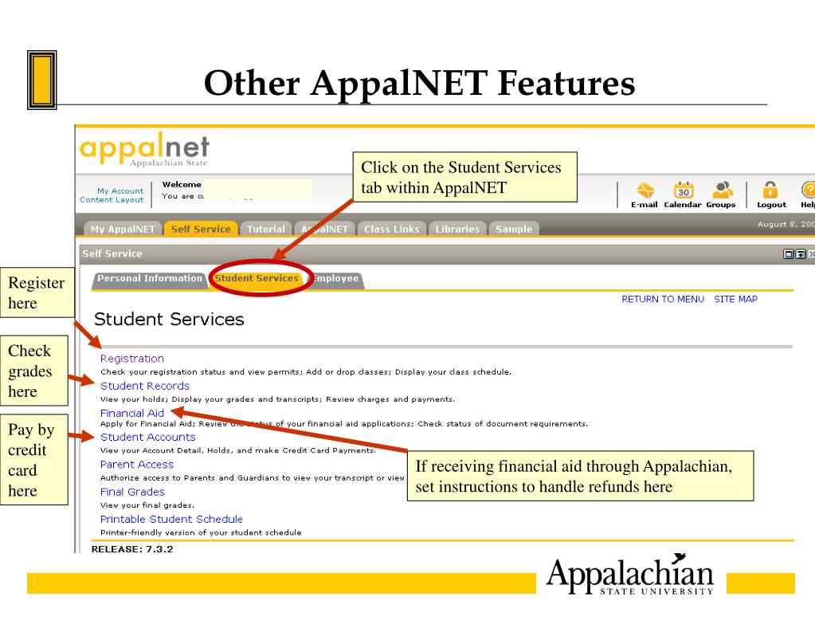This screenshot has width=815, height=644.
Task: Click the Logout padlock icon
Action: [x=770, y=190]
